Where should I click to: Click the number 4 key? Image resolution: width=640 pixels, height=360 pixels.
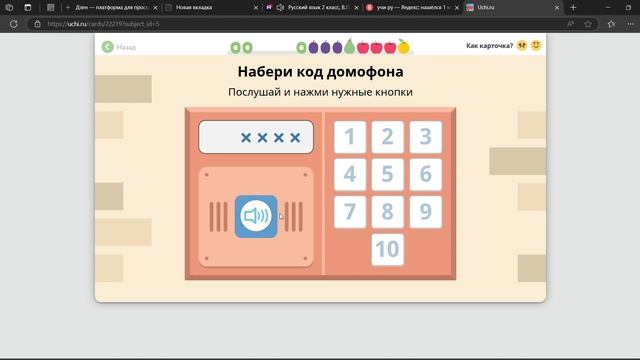pos(350,174)
